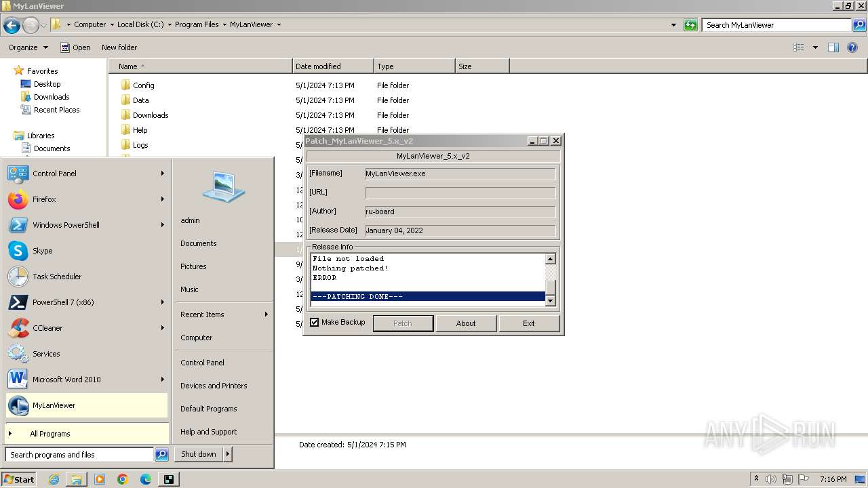This screenshot has height=488, width=868.
Task: Expand Recent Items submenu
Action: point(224,314)
